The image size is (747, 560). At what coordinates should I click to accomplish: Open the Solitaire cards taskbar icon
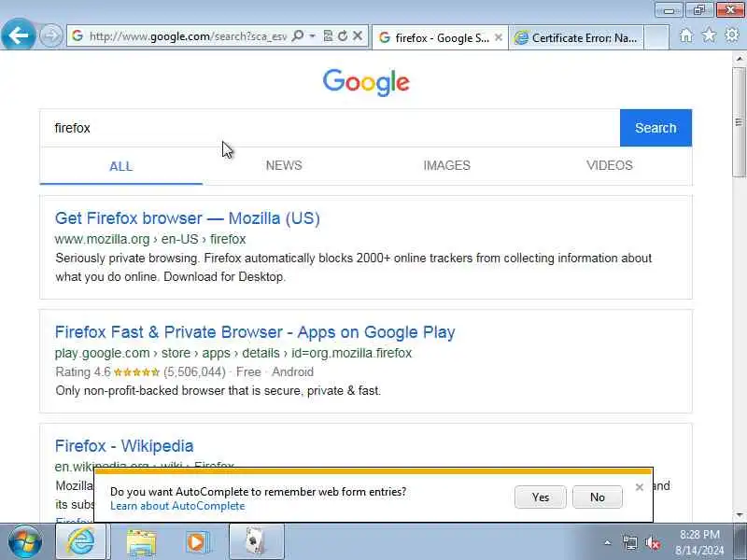(x=256, y=541)
